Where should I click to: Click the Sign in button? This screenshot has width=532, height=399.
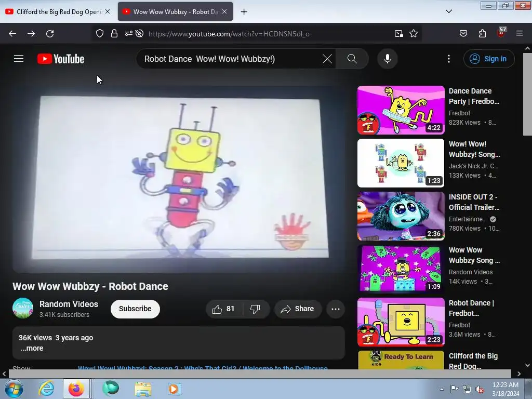pyautogui.click(x=489, y=59)
